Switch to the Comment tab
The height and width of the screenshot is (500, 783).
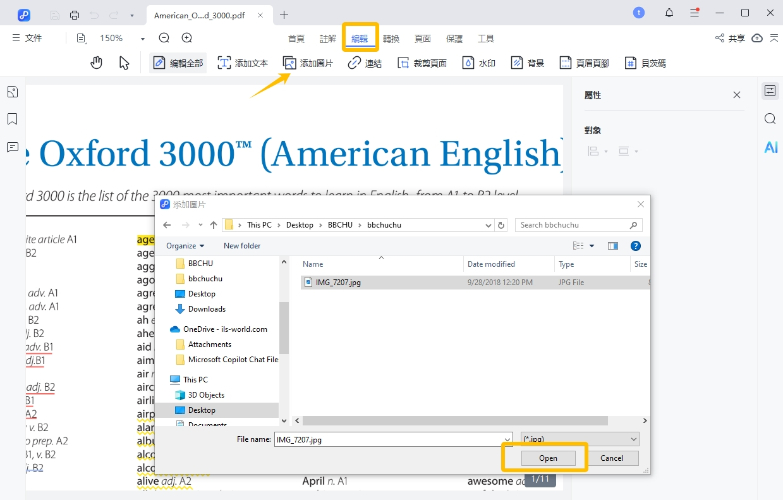[328, 38]
